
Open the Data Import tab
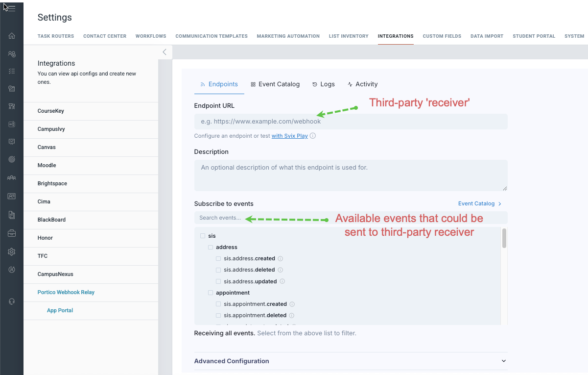pos(487,36)
